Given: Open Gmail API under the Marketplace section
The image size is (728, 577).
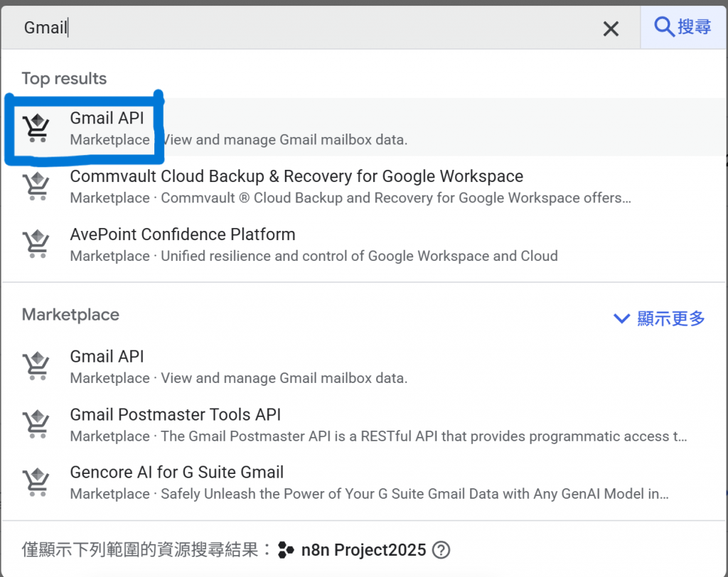Looking at the screenshot, I should pyautogui.click(x=107, y=357).
